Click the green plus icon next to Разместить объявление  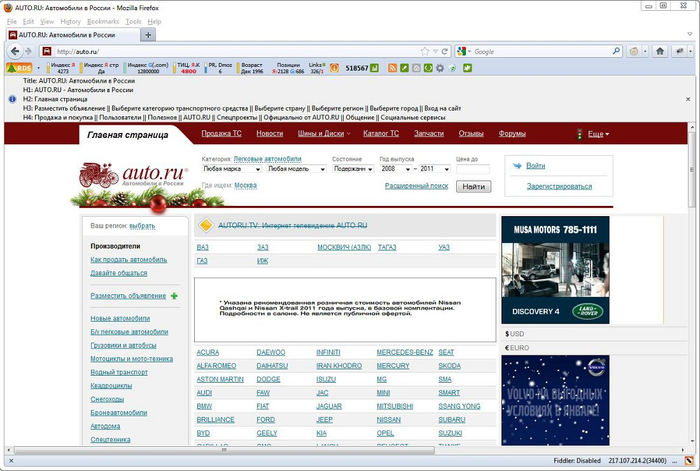(174, 296)
